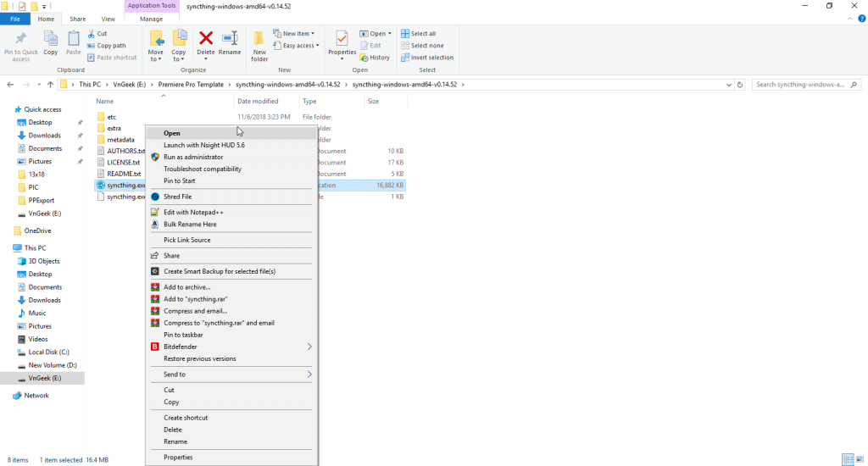The width and height of the screenshot is (868, 466).
Task: Choose Restore previous versions
Action: click(231, 359)
